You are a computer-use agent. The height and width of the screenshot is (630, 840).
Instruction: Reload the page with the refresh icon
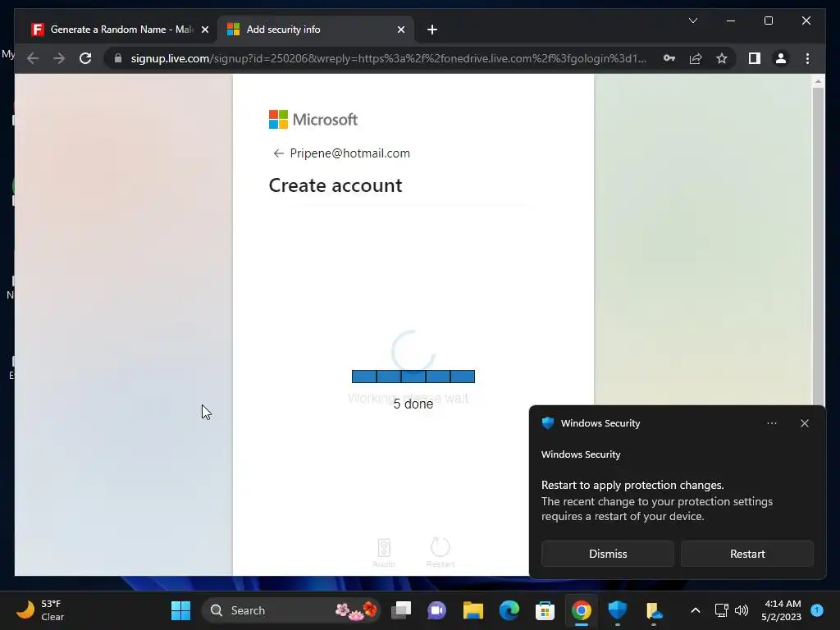(85, 58)
